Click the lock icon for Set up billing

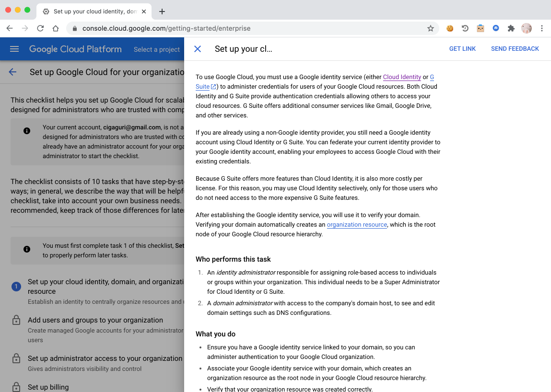pos(16,387)
